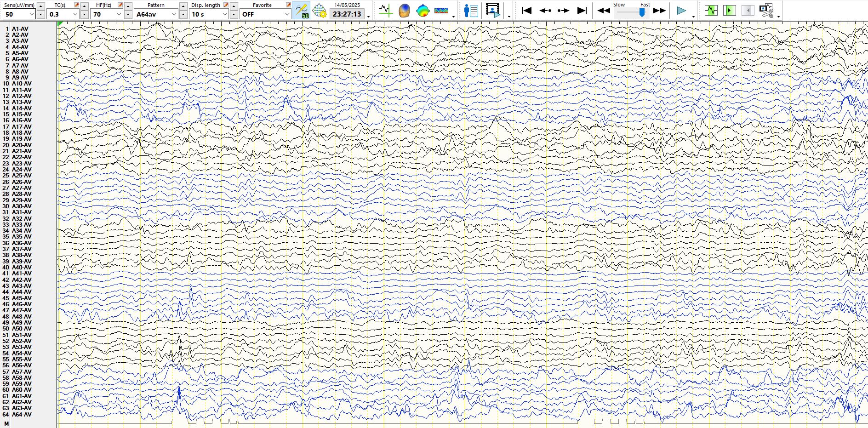Select channel label A45-AV
This screenshot has height=428, width=868.
(x=22, y=298)
